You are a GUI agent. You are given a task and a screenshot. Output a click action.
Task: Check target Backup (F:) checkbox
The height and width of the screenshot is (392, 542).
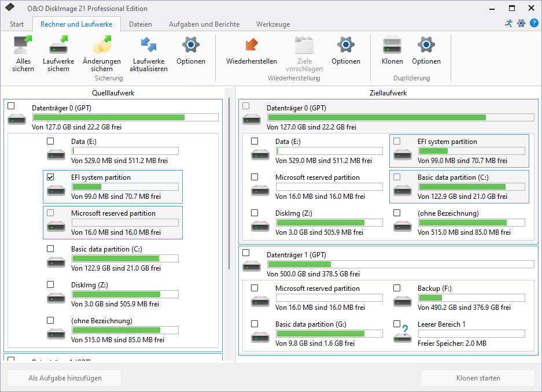point(397,288)
